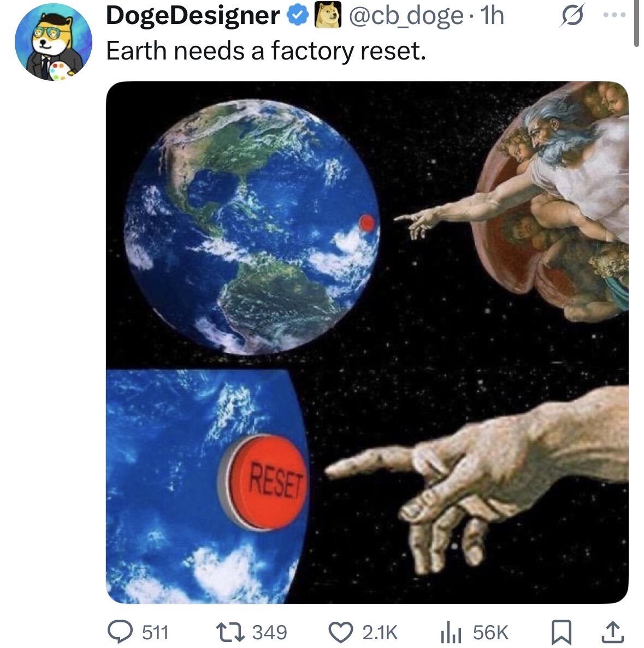Click the 349 reposts count
The width and height of the screenshot is (644, 648).
(x=270, y=632)
